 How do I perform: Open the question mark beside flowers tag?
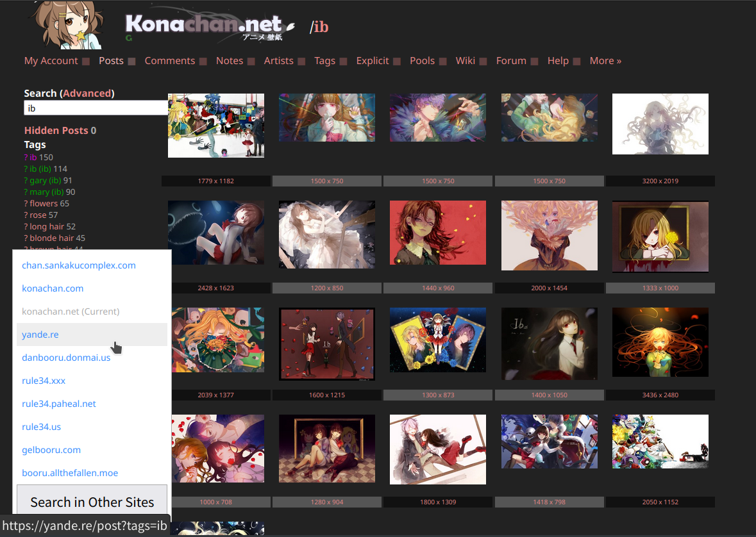(26, 203)
